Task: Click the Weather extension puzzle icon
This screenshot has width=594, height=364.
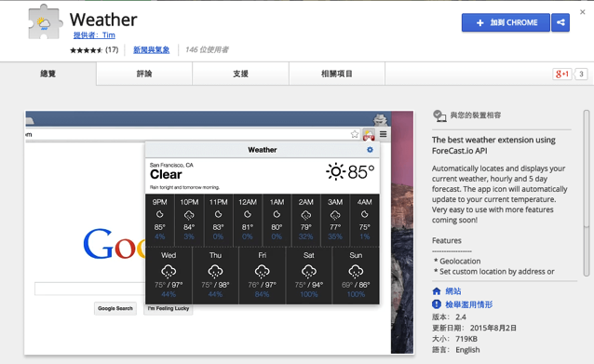Action: click(45, 22)
